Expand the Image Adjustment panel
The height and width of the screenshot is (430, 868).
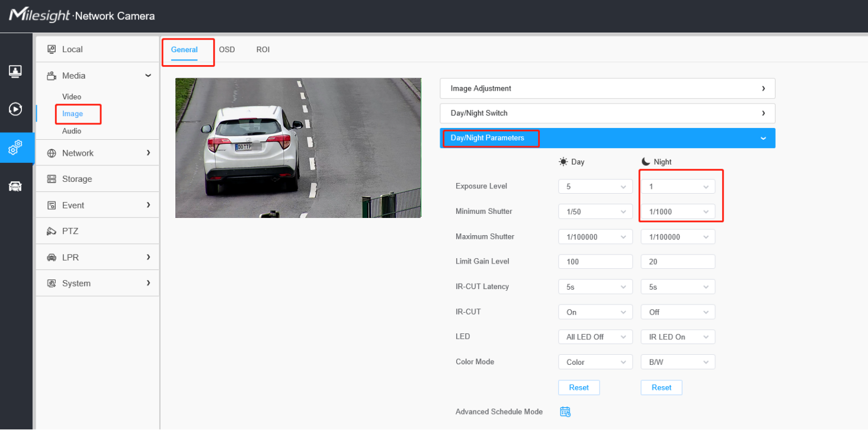[607, 88]
